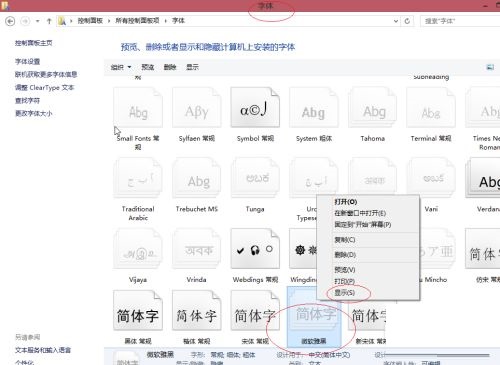Viewport: 500px width, 365px height.
Task: Select the Vijaya font icon
Action: 138,249
